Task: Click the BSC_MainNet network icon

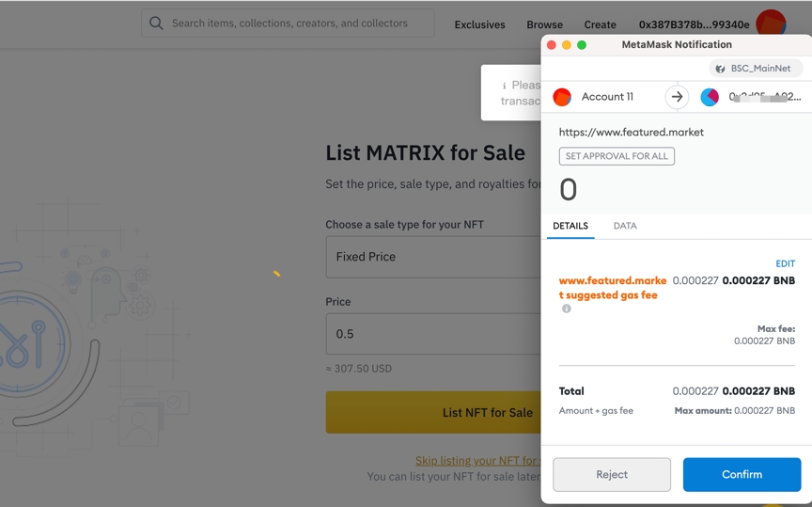Action: [720, 69]
